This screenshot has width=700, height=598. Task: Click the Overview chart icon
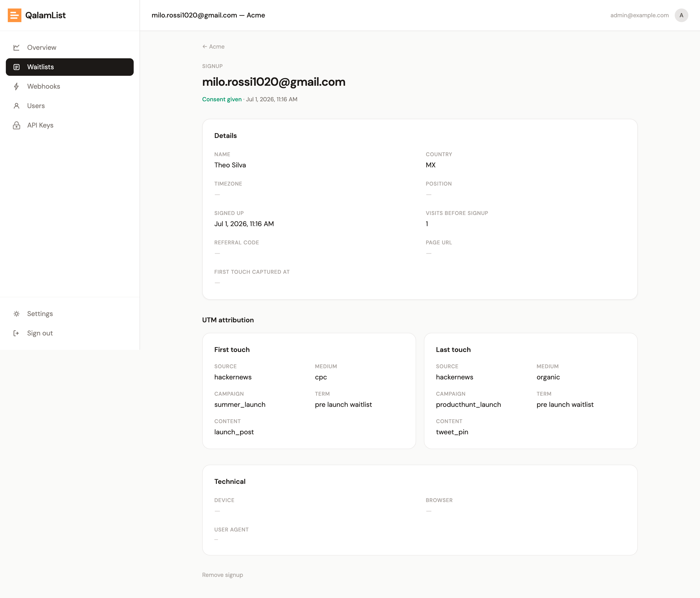(x=16, y=48)
